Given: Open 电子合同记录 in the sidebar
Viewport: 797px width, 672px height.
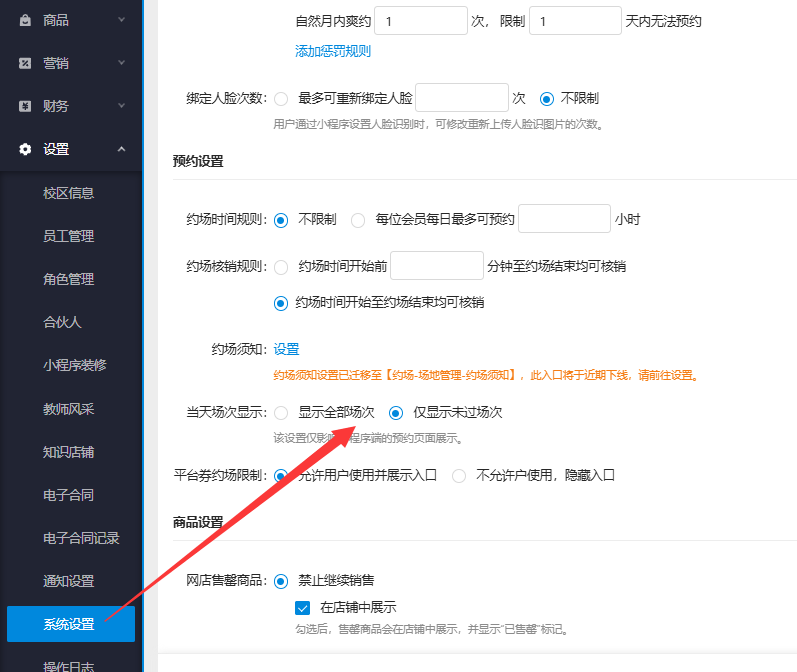Looking at the screenshot, I should (x=81, y=538).
